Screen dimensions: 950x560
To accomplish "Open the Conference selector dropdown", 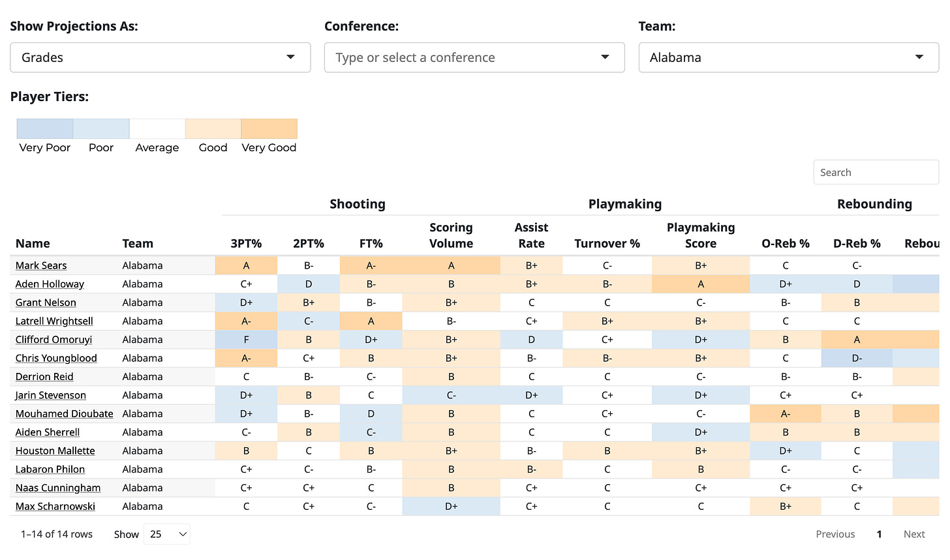I will (x=474, y=57).
